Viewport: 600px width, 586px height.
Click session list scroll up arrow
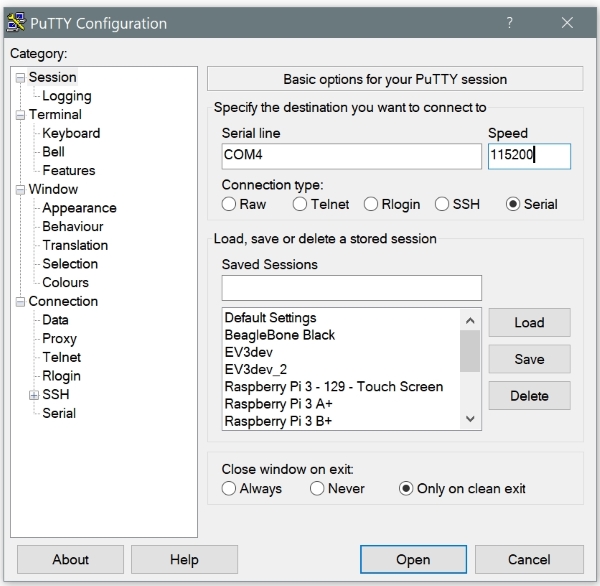(x=470, y=320)
